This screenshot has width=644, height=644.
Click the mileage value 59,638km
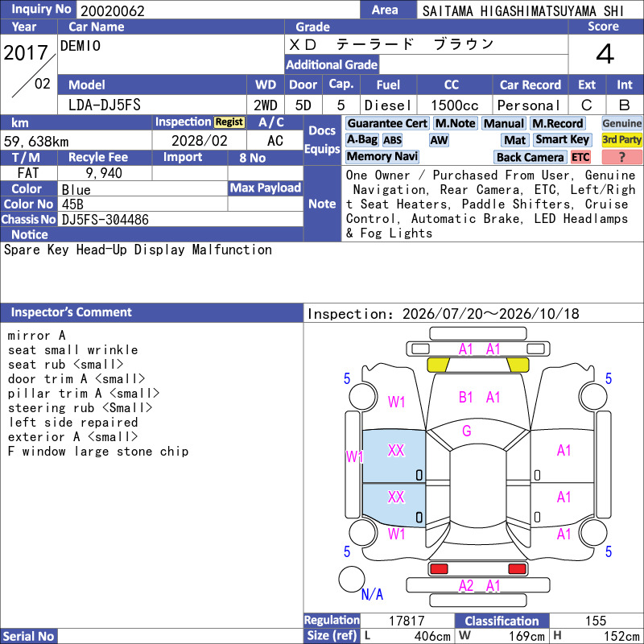click(36, 142)
